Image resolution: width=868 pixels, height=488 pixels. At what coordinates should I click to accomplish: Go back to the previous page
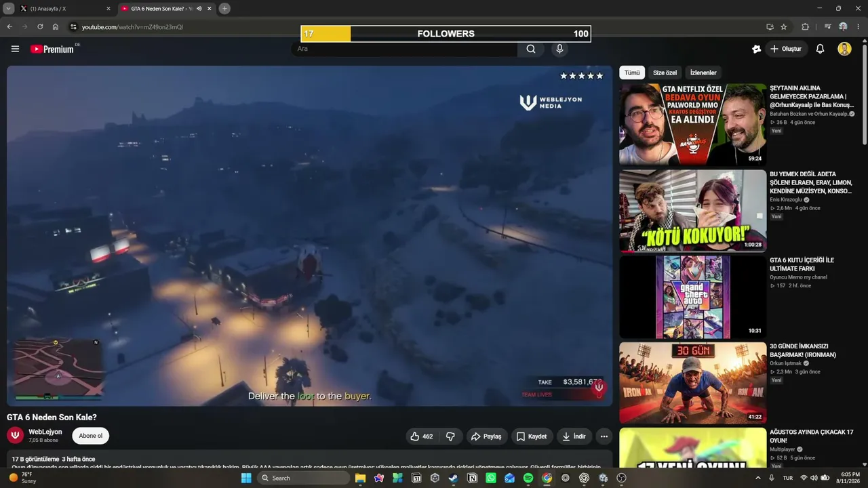tap(9, 27)
